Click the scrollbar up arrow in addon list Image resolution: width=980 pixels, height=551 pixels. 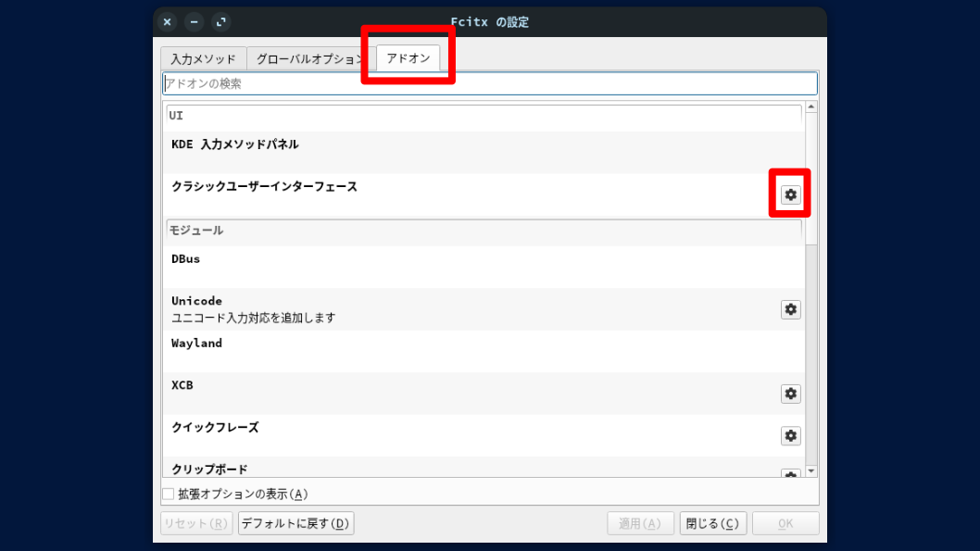[x=811, y=107]
